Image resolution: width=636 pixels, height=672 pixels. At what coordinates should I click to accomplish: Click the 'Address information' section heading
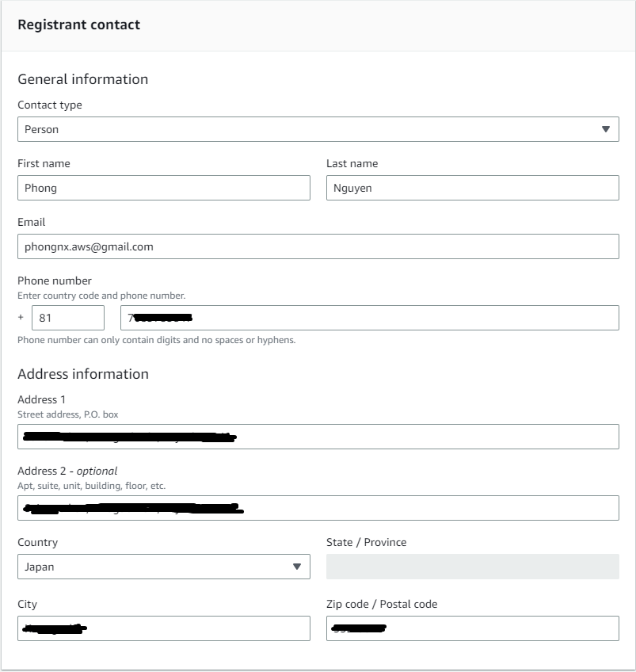(83, 374)
